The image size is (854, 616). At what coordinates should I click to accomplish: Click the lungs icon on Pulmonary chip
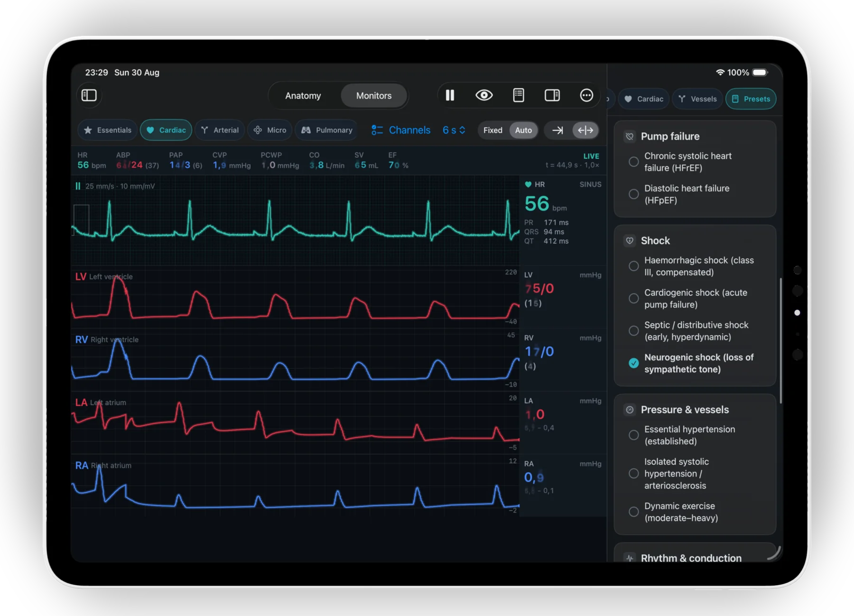pos(306,130)
